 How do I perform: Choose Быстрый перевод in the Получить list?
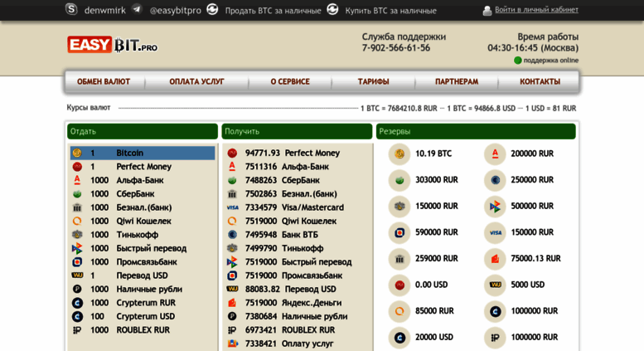[x=298, y=262]
